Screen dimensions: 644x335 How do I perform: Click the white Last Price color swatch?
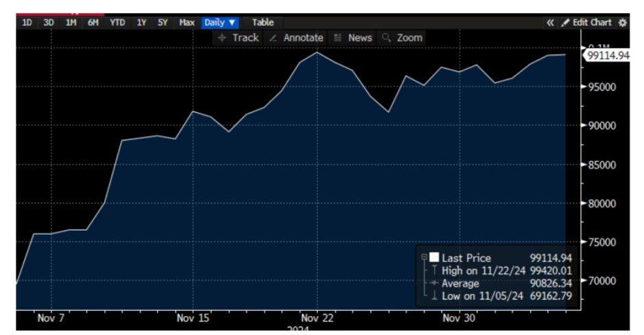point(433,257)
